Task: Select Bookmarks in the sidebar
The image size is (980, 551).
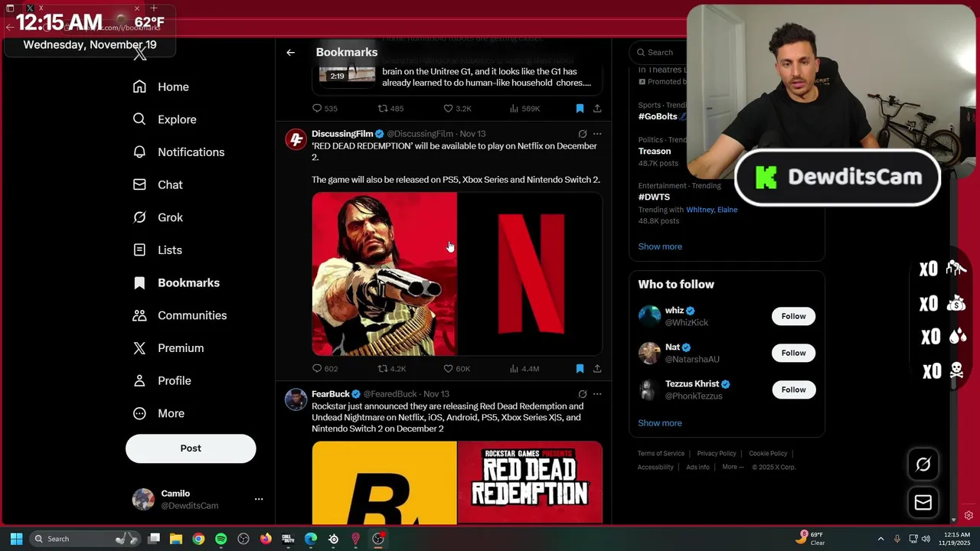Action: click(x=176, y=282)
